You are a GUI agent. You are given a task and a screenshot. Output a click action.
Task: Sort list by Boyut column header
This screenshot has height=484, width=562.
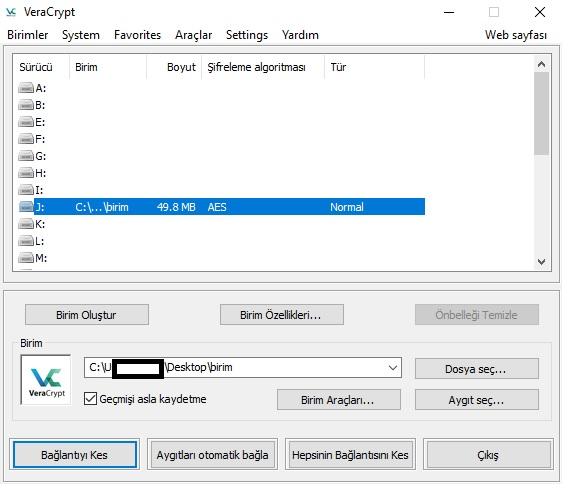174,67
